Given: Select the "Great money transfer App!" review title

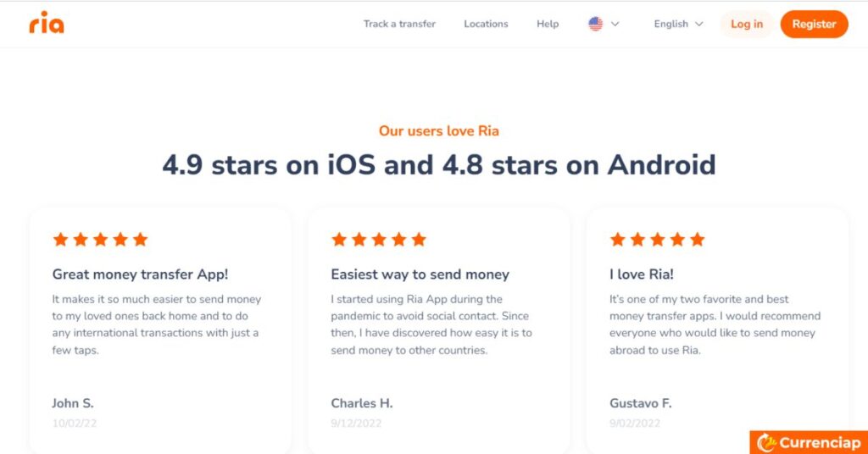Looking at the screenshot, I should [140, 274].
